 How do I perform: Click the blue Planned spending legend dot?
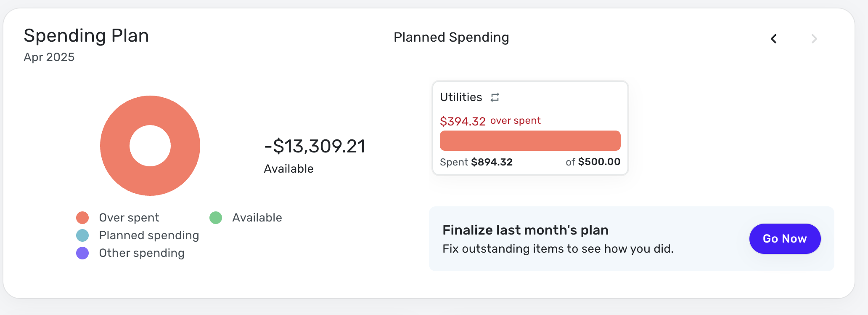point(82,235)
